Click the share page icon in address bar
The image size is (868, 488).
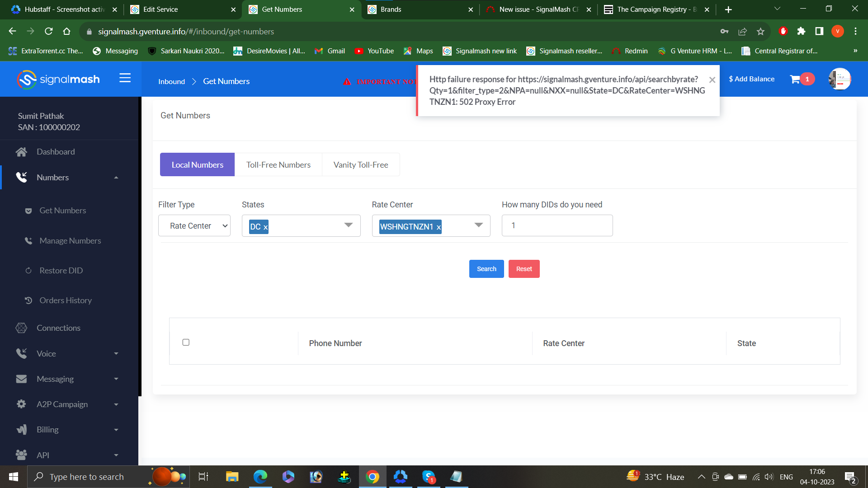(x=742, y=31)
